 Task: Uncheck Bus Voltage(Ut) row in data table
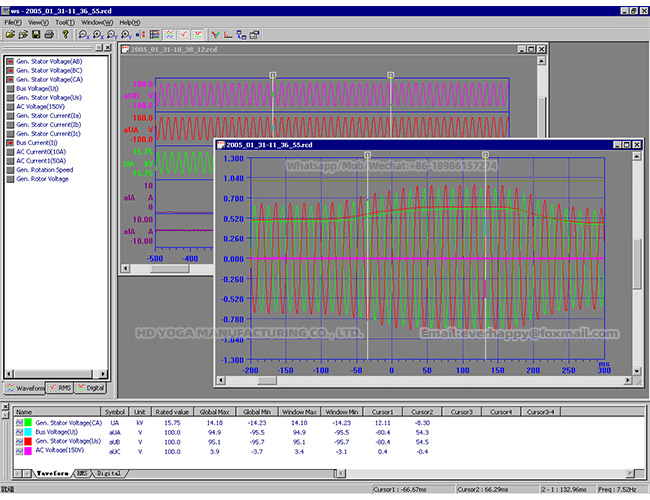pos(20,431)
